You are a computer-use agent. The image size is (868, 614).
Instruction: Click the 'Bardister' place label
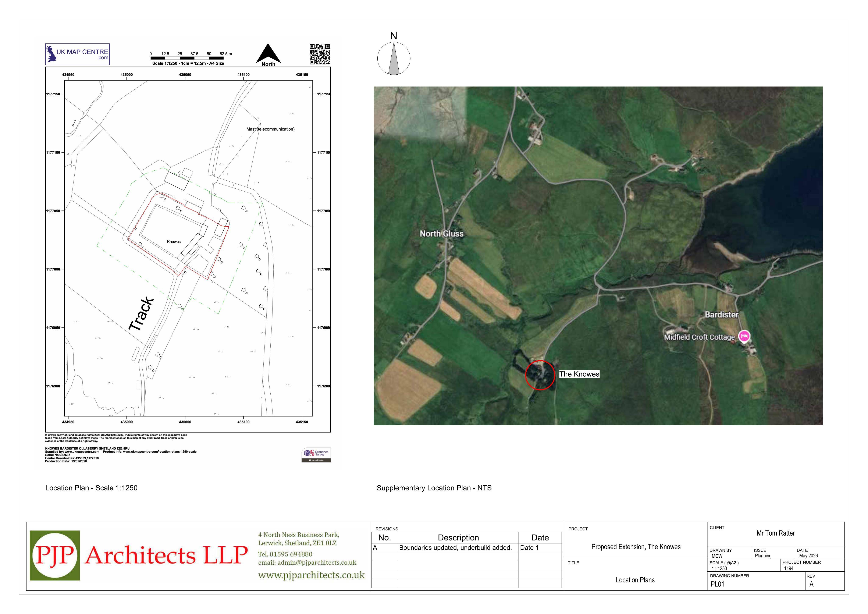coord(721,315)
